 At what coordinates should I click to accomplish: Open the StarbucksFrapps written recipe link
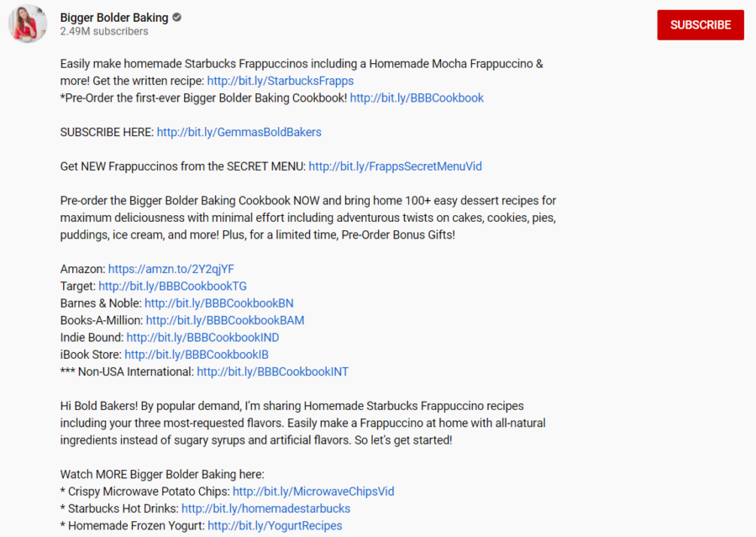point(280,81)
